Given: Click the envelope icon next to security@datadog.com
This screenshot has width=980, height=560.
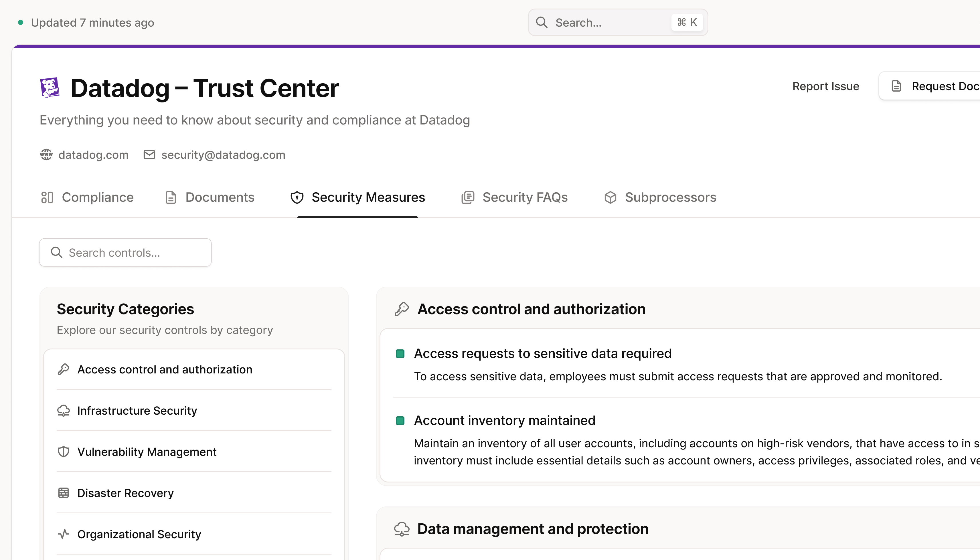Looking at the screenshot, I should click(149, 155).
